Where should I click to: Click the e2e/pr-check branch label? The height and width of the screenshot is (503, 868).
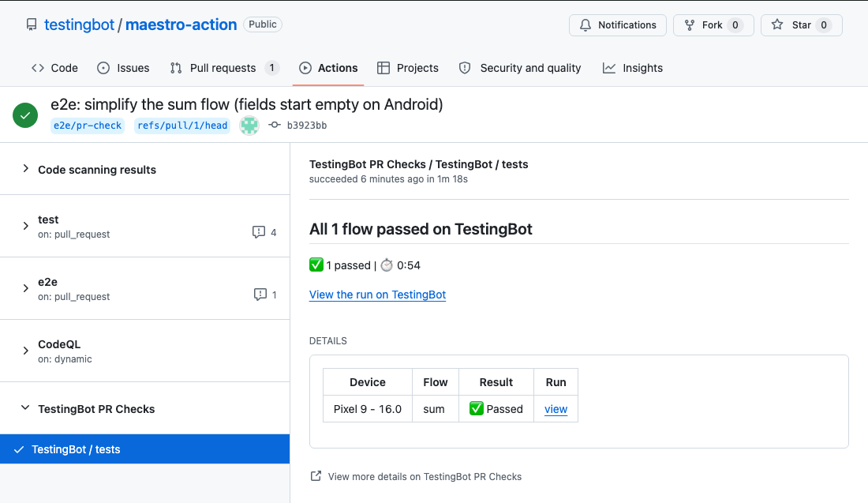pos(88,126)
